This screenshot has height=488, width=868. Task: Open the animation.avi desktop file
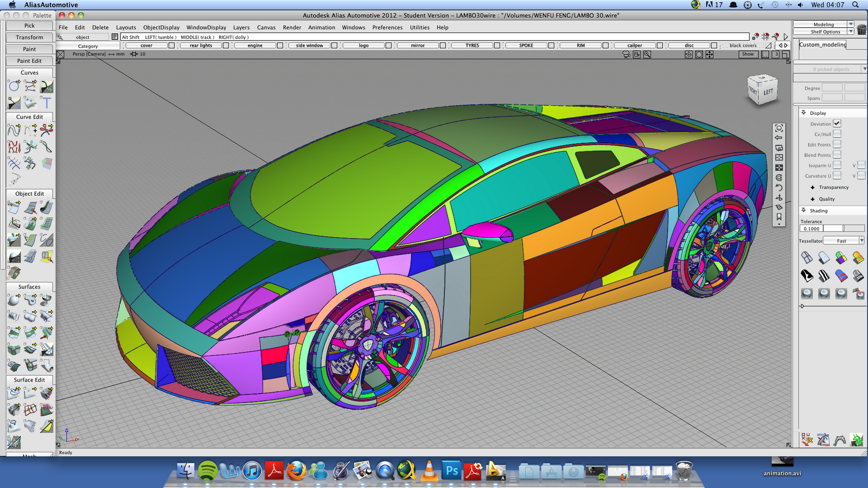click(782, 465)
